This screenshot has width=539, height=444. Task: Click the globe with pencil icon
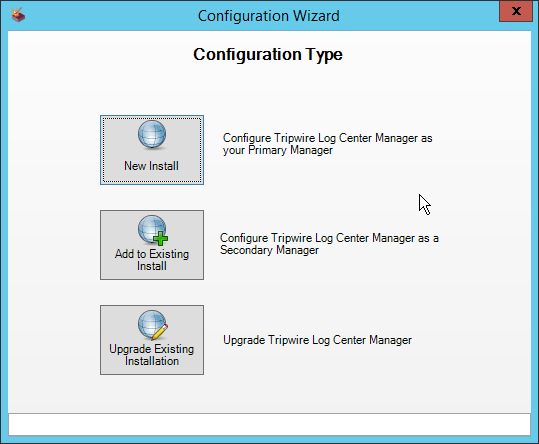(153, 325)
